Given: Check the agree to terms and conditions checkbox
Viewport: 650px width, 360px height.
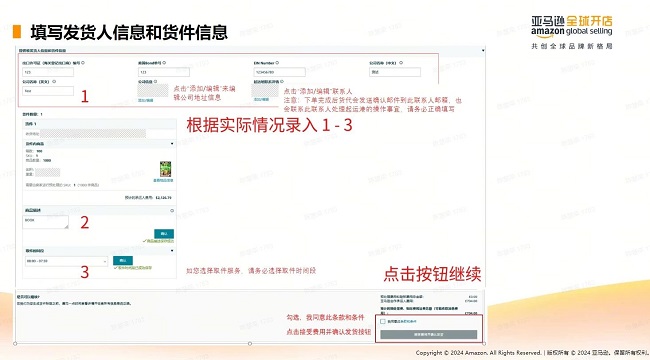Looking at the screenshot, I should point(383,321).
